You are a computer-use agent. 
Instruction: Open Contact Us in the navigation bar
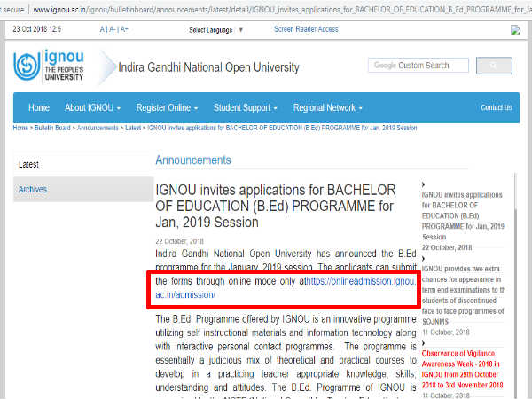(x=496, y=107)
